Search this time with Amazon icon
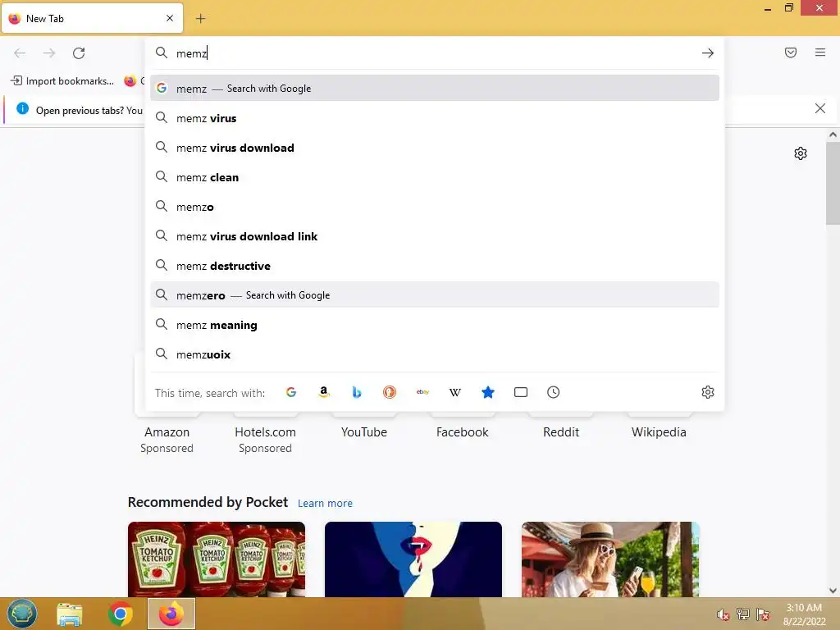The image size is (840, 630). coord(323,392)
